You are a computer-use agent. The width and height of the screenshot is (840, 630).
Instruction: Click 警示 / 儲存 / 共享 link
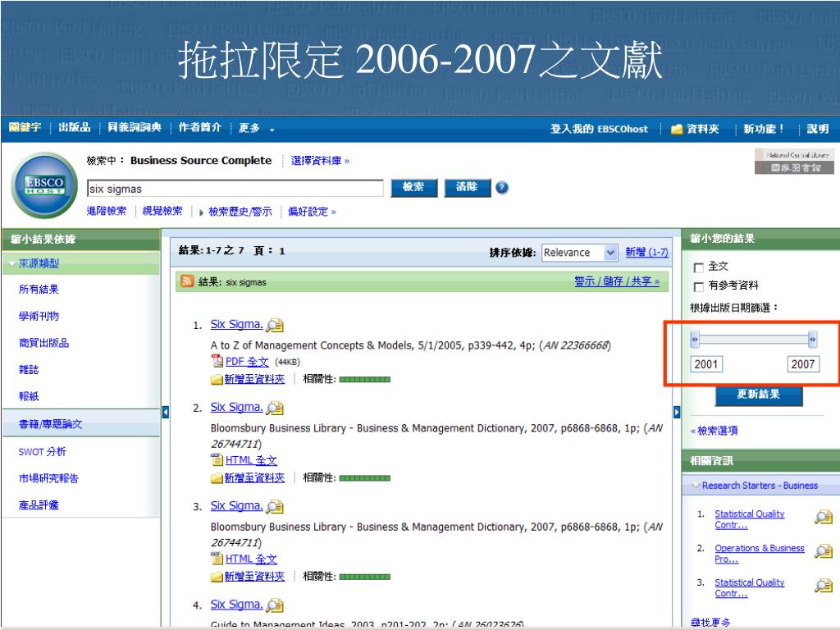tap(617, 281)
